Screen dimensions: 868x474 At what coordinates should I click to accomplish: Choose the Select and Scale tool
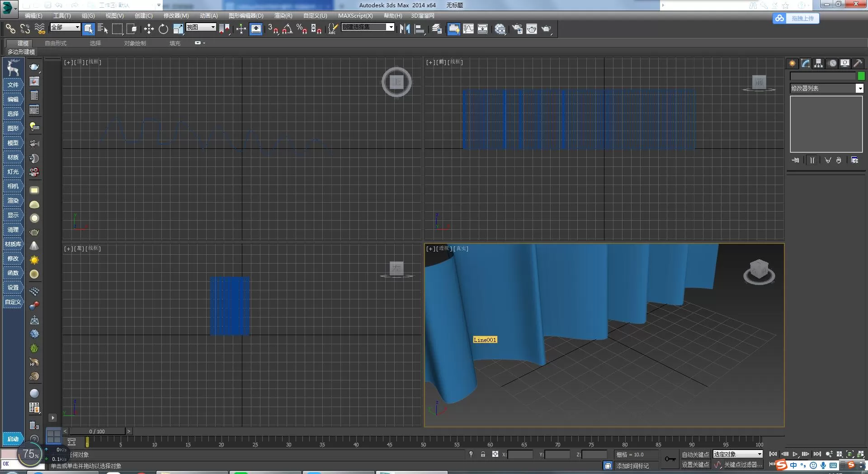178,29
